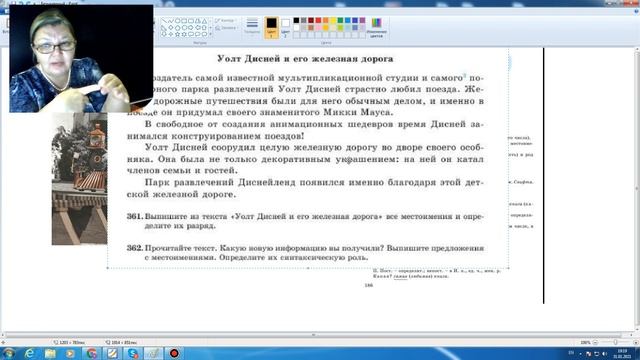Switch to Skype on the taskbar

tap(133, 353)
